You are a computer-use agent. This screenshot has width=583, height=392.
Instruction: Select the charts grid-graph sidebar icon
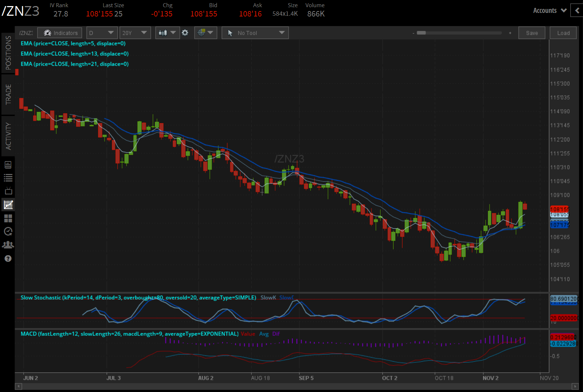pos(8,205)
